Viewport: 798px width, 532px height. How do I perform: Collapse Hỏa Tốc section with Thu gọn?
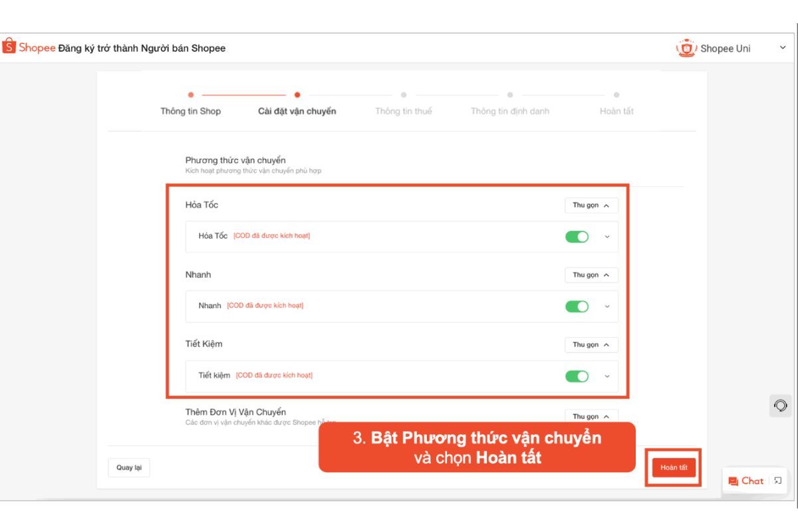pyautogui.click(x=591, y=205)
